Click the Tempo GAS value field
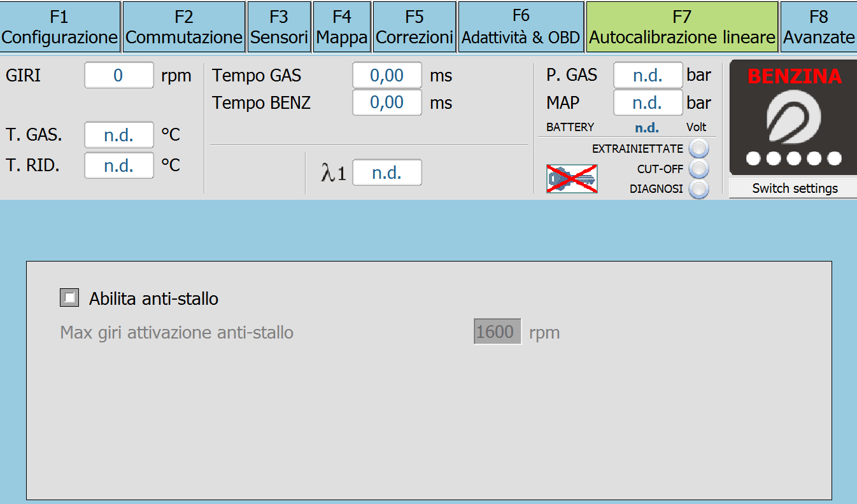This screenshot has width=857, height=504. coord(387,75)
